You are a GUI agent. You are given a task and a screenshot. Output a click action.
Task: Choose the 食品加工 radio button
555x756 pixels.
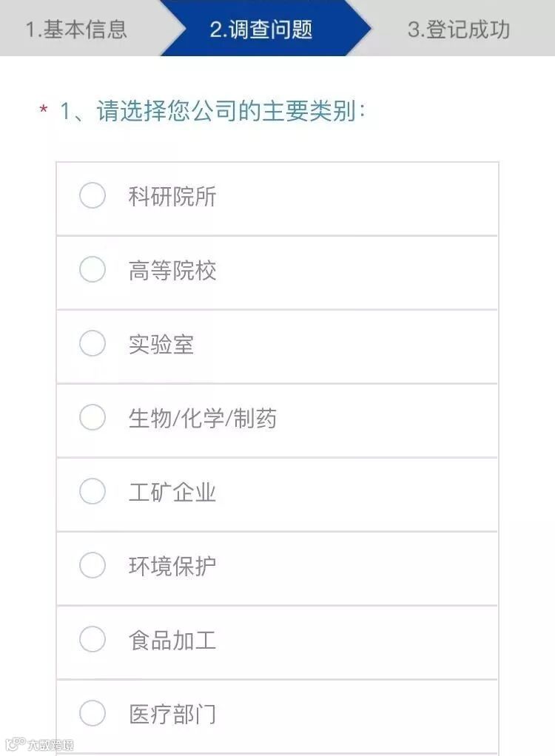pyautogui.click(x=92, y=639)
